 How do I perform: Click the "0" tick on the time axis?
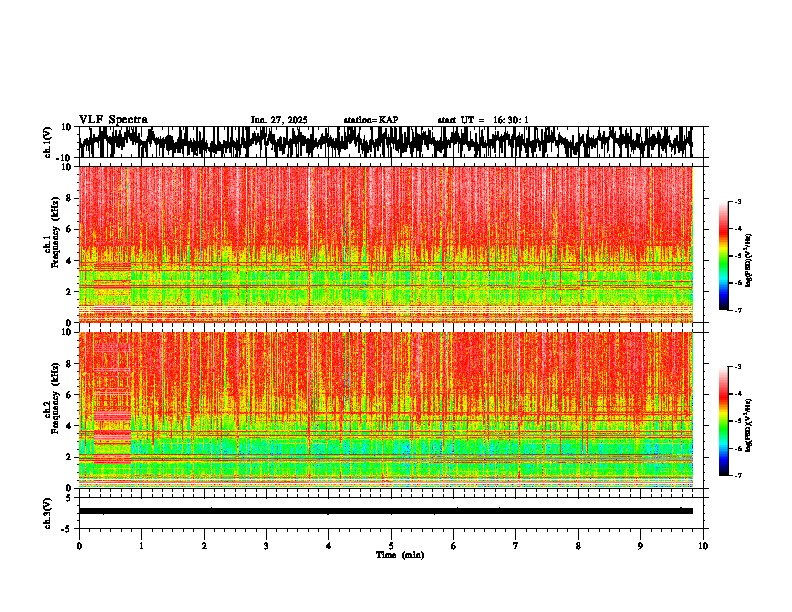pos(79,546)
